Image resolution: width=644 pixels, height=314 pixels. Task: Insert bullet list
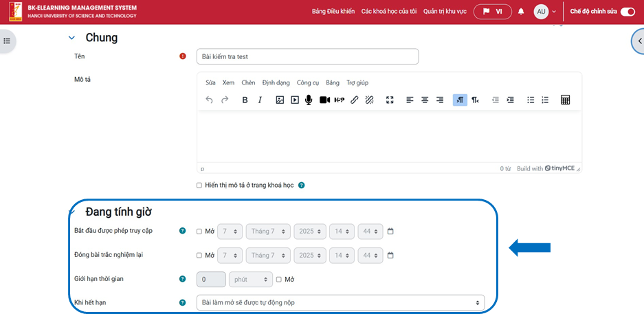tap(531, 100)
